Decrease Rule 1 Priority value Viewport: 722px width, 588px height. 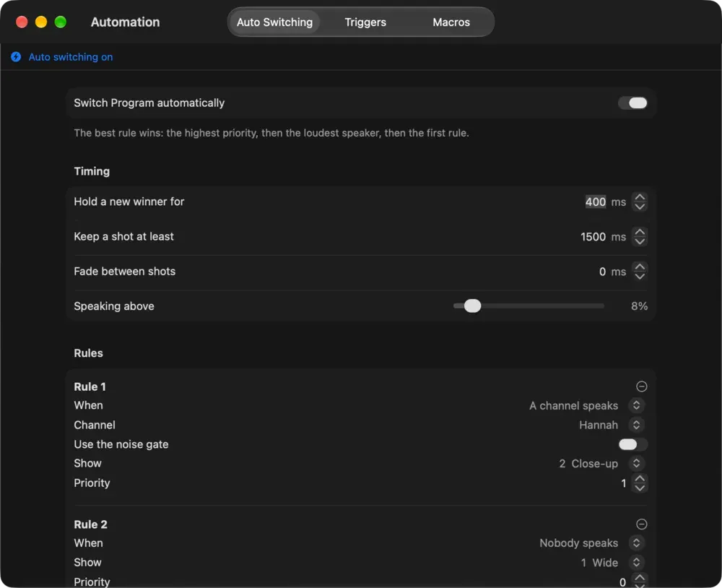coord(640,488)
